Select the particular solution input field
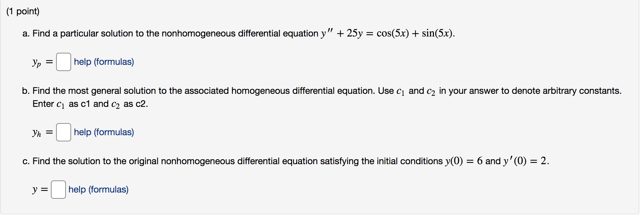The height and width of the screenshot is (215, 644). coord(64,62)
